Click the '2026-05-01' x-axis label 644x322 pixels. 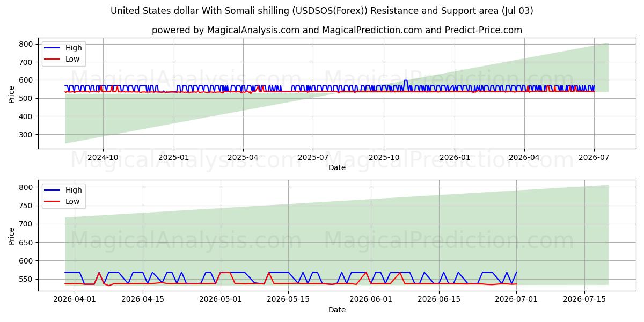point(221,301)
